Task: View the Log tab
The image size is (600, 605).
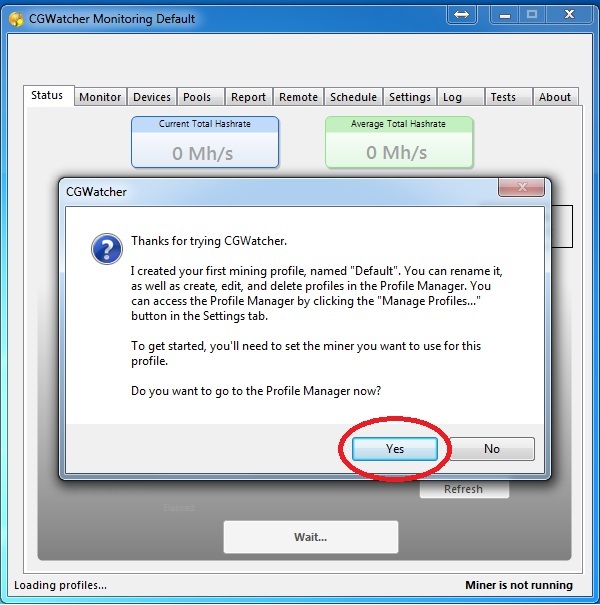Action: (452, 97)
